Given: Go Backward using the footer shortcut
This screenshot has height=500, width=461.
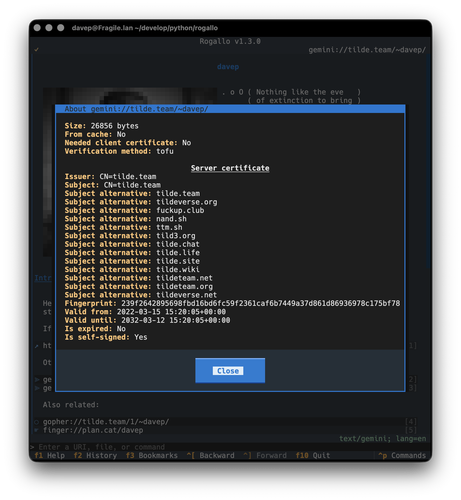Looking at the screenshot, I should point(210,455).
